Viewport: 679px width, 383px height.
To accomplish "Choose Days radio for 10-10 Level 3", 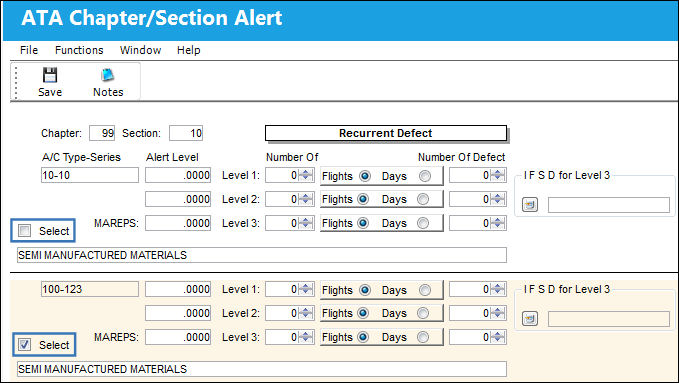I will click(423, 223).
